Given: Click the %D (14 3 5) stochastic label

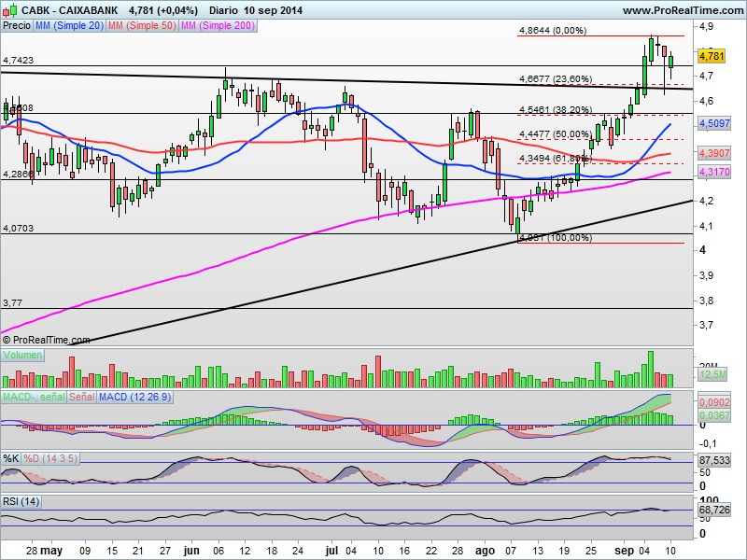Looking at the screenshot, I should pos(50,458).
